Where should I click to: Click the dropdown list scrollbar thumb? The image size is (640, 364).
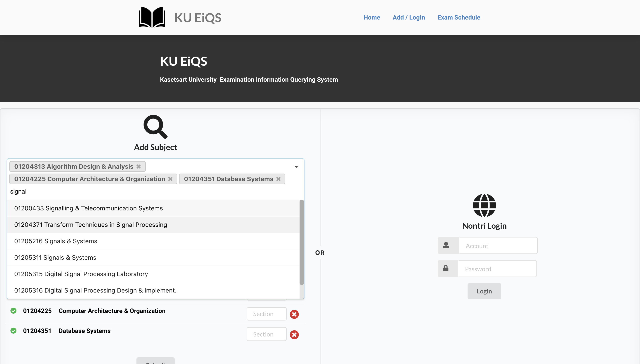tap(302, 242)
